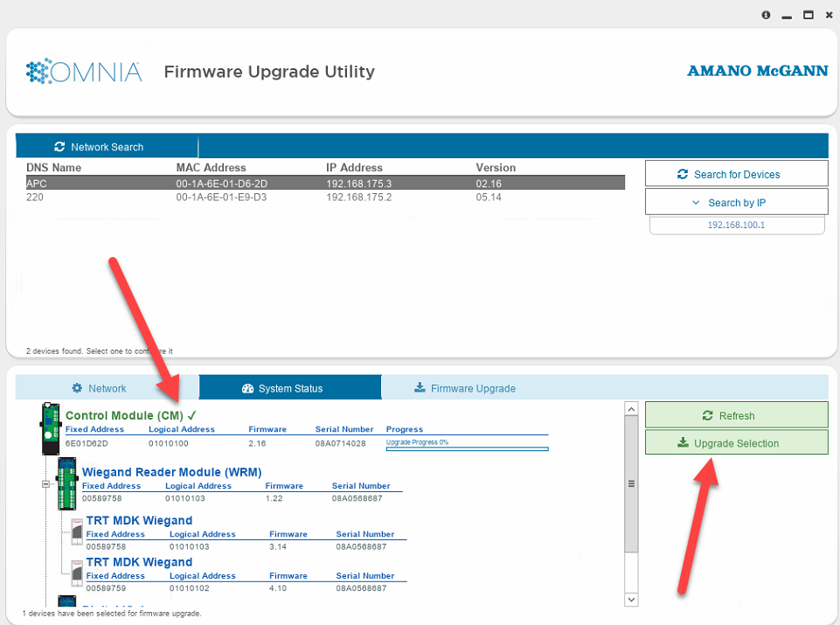The image size is (840, 625).
Task: Click version 05.14 cell
Action: click(x=489, y=197)
